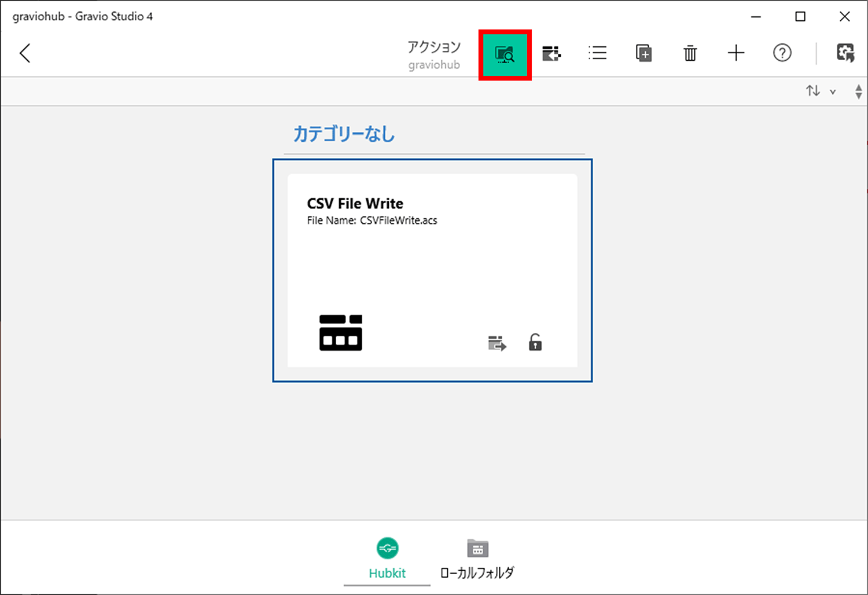Click the export arrow icon on CSV card

497,343
